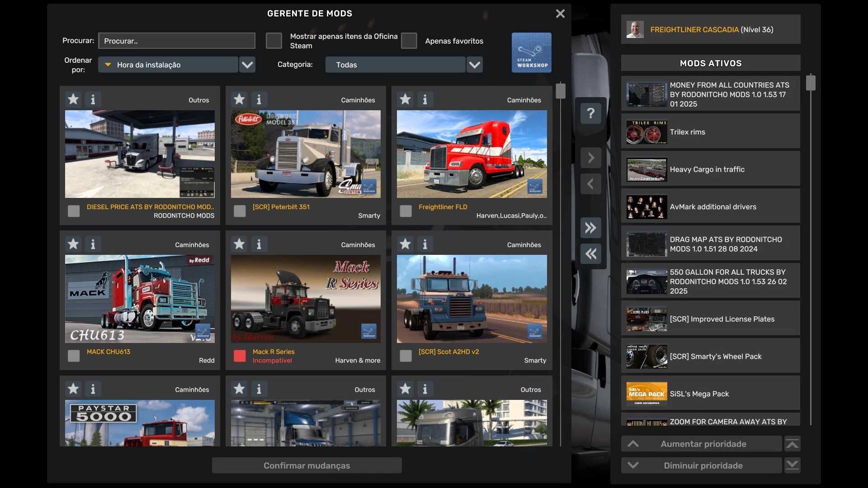Move mod to bottom priority icon
This screenshot has width=868, height=488.
[792, 465]
